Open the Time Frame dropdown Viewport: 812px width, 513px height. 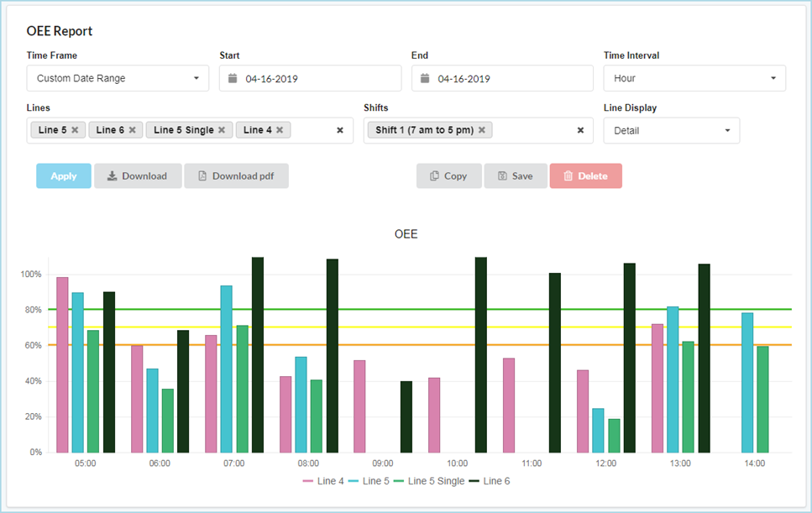pyautogui.click(x=118, y=78)
